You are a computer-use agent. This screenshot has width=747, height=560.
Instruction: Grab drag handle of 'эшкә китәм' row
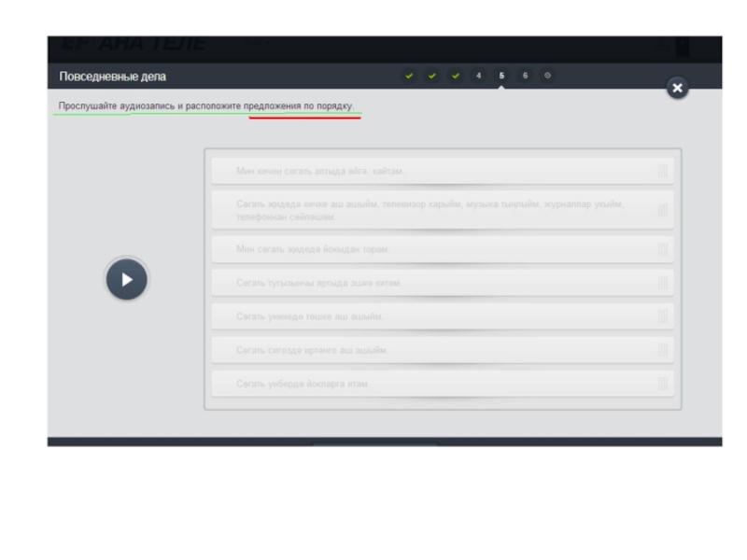click(x=663, y=283)
